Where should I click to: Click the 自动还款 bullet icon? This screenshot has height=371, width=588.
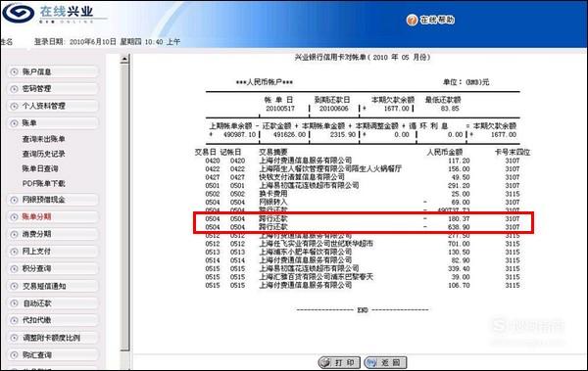(x=15, y=303)
